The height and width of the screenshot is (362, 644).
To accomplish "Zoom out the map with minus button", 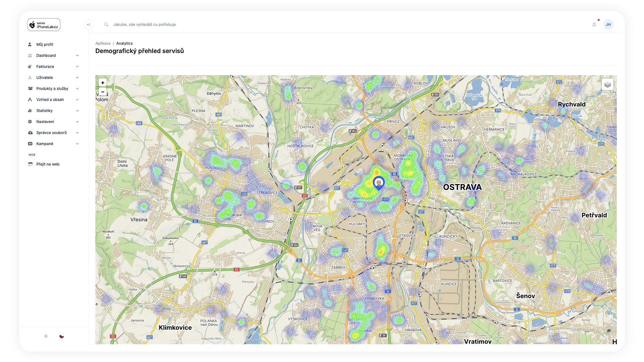I will [x=103, y=91].
